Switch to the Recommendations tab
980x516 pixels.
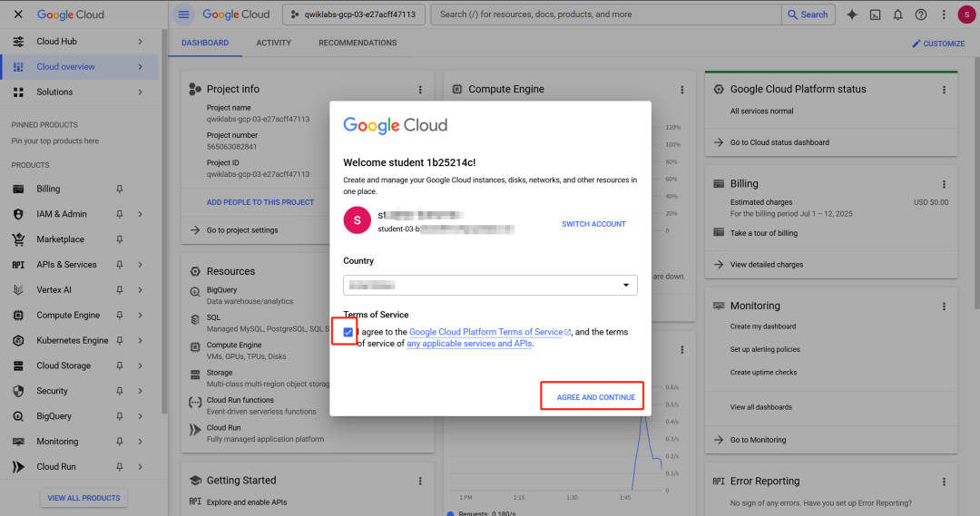[x=358, y=44]
